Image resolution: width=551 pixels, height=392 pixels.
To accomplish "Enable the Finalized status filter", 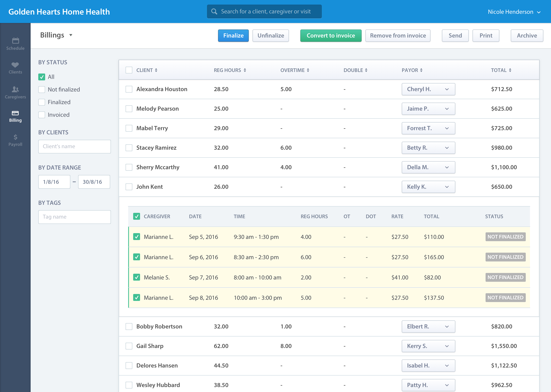I will 42,102.
